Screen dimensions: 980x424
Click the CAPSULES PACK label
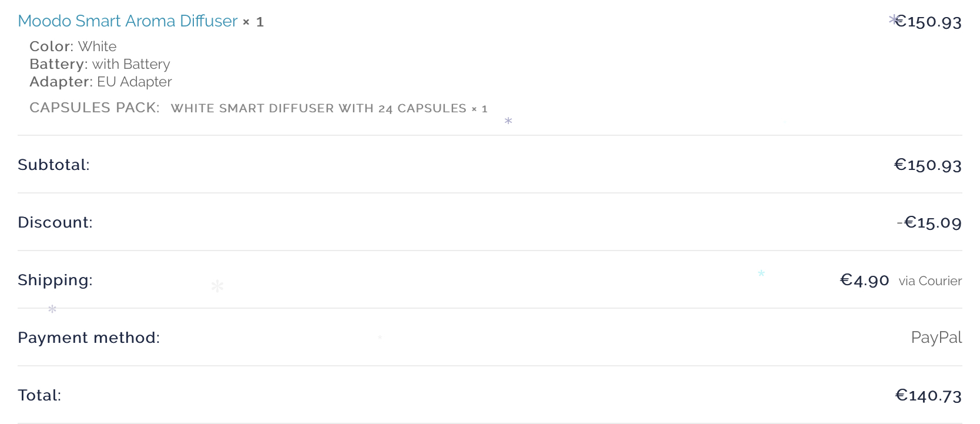coord(95,108)
